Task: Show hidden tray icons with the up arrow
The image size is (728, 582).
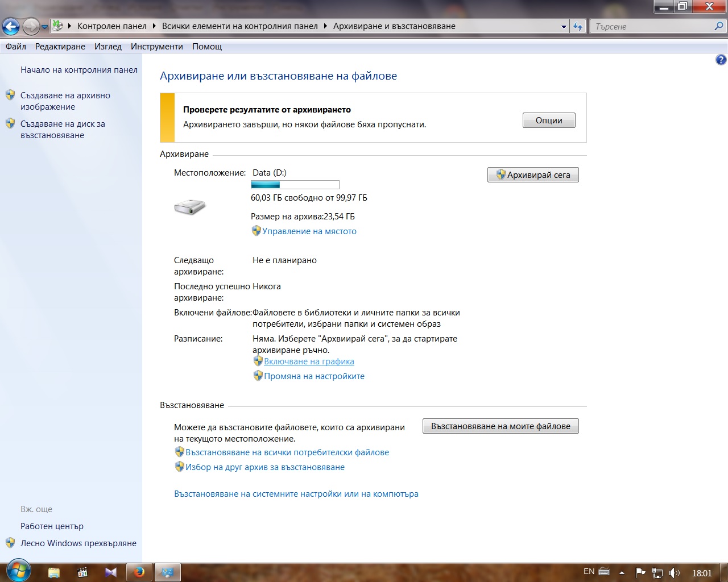Action: click(x=622, y=573)
